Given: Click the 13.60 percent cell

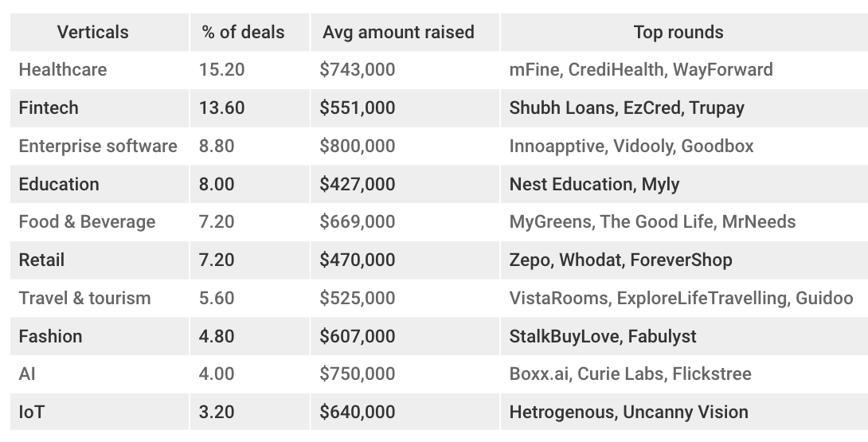Looking at the screenshot, I should coord(221,108).
